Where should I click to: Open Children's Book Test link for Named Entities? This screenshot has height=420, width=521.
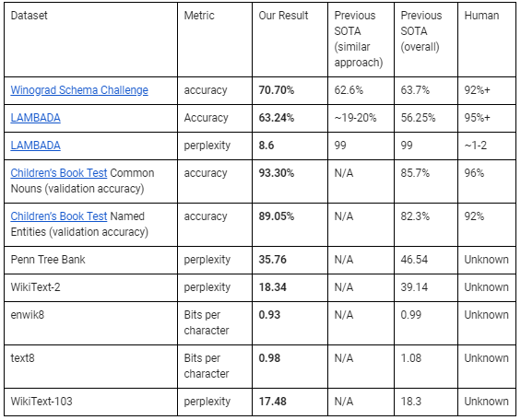click(59, 216)
